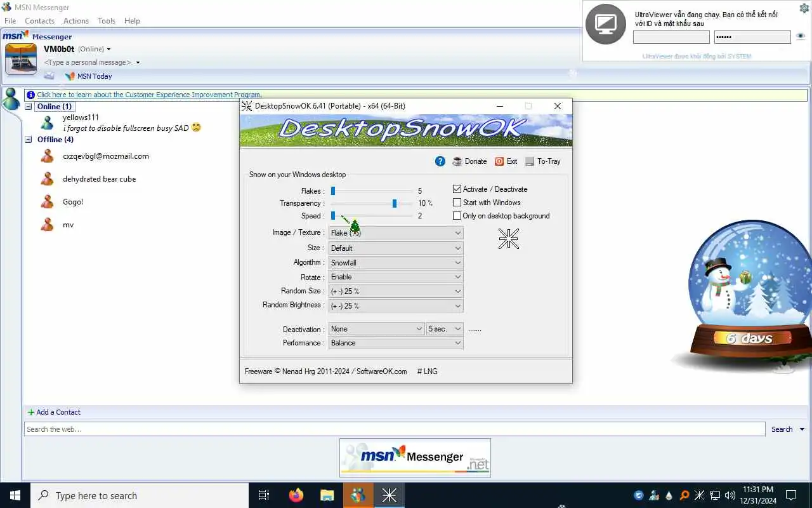Toggle the Activate / Deactivate checkbox
Image resolution: width=812 pixels, height=508 pixels.
pyautogui.click(x=457, y=189)
